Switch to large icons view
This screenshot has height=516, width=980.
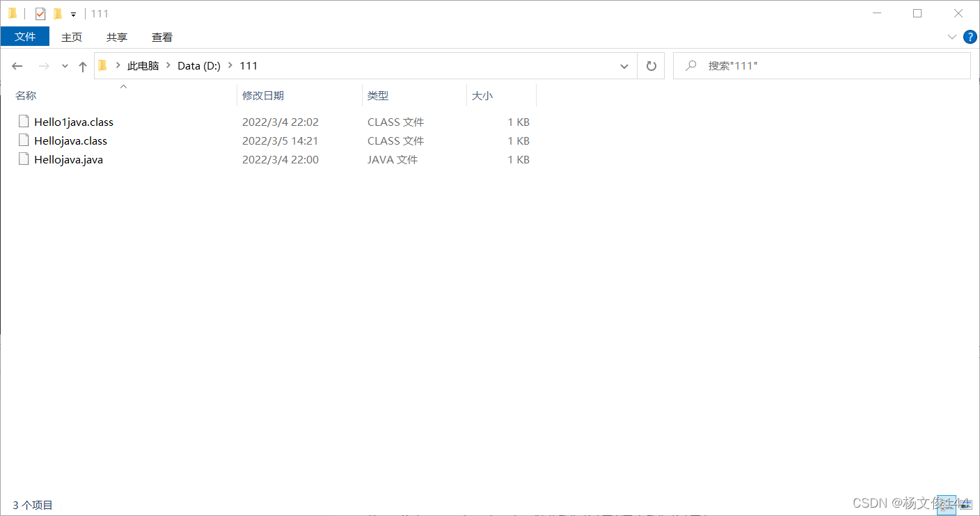(x=965, y=505)
